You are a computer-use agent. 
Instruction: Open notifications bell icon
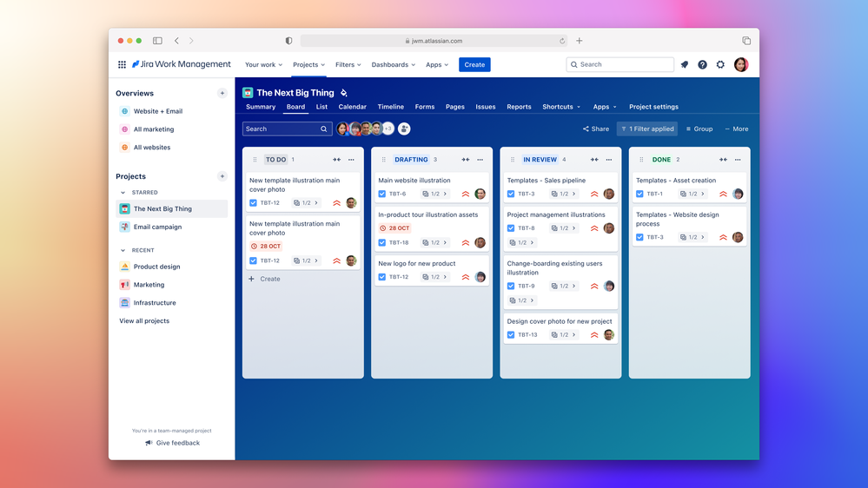click(684, 65)
